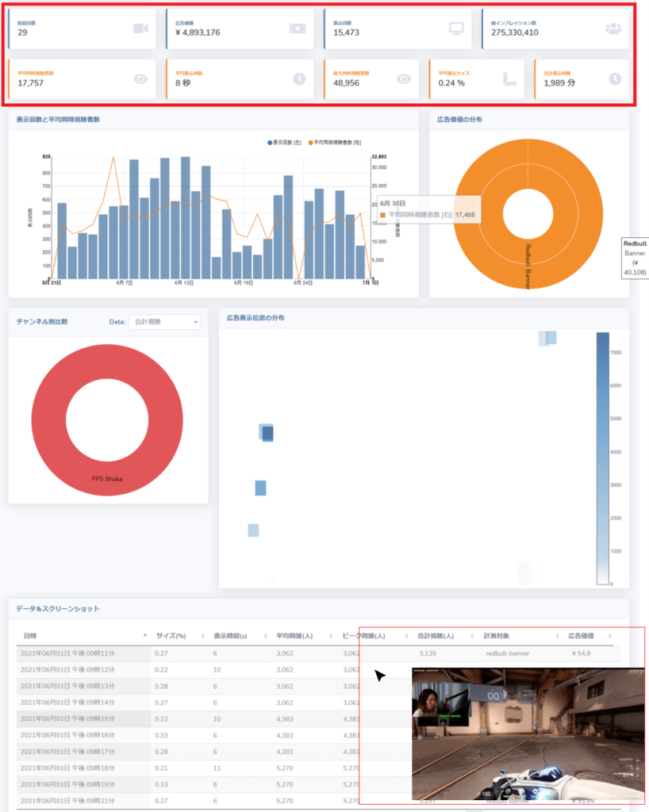The width and height of the screenshot is (649, 812).
Task: Sort table by サイズ(%) column
Action: pos(171,636)
